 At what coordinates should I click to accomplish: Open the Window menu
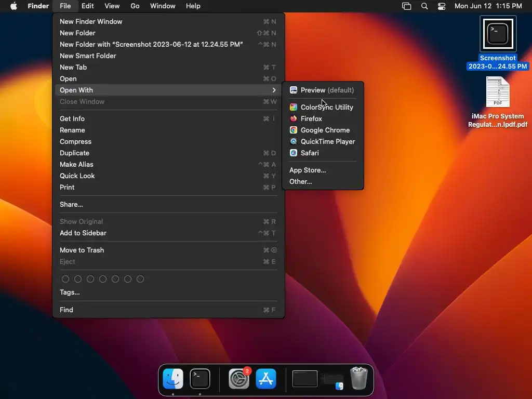point(163,6)
